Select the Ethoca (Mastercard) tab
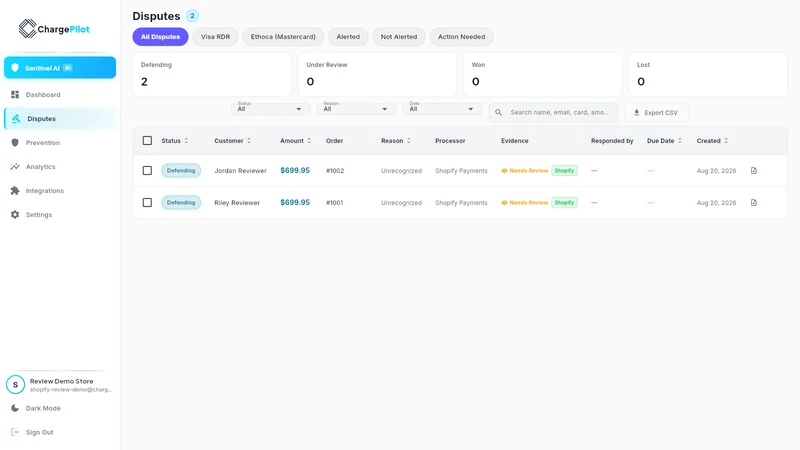The width and height of the screenshot is (800, 450). click(x=283, y=37)
